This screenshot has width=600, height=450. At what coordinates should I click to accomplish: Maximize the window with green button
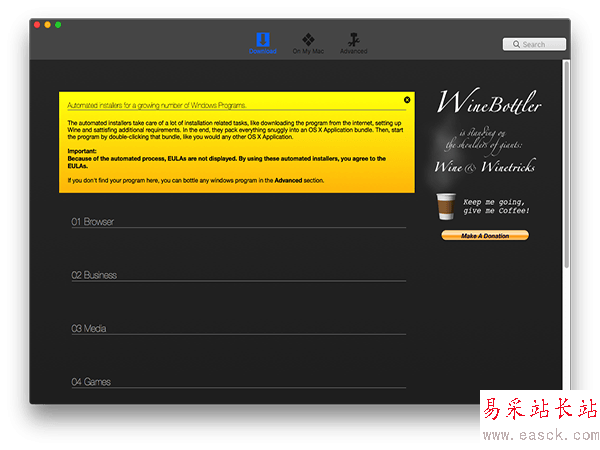pos(58,25)
